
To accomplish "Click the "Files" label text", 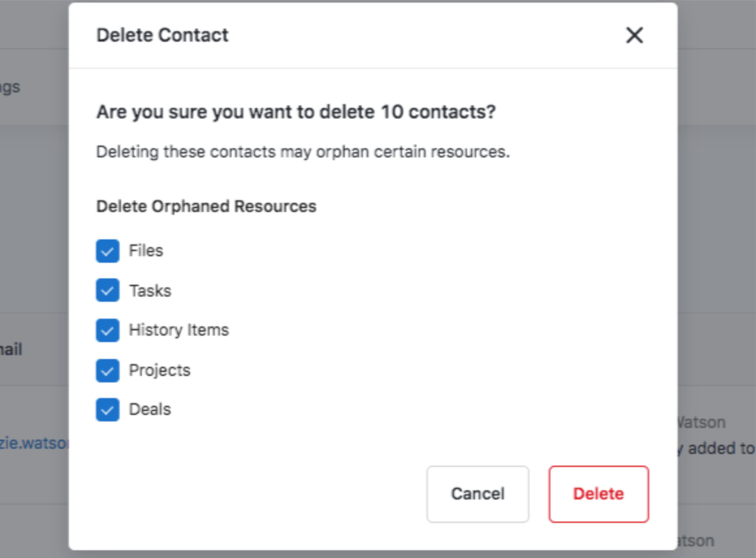I will pyautogui.click(x=146, y=251).
